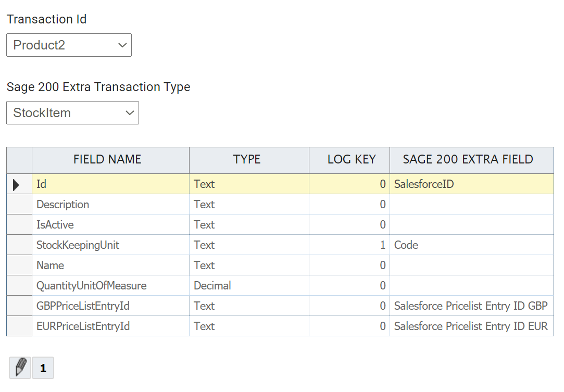Image resolution: width=564 pixels, height=392 pixels.
Task: Click the empty extra field cell for IsActive
Action: (471, 225)
